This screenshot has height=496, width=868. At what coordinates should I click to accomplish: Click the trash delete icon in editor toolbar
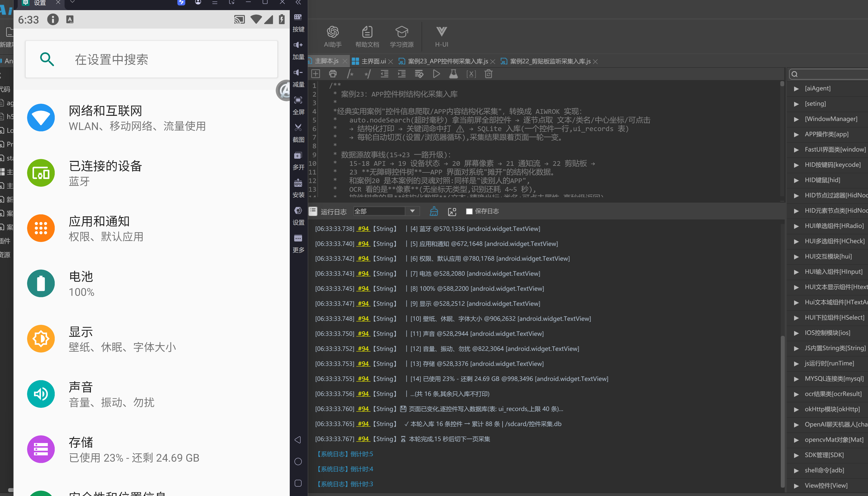(x=488, y=74)
